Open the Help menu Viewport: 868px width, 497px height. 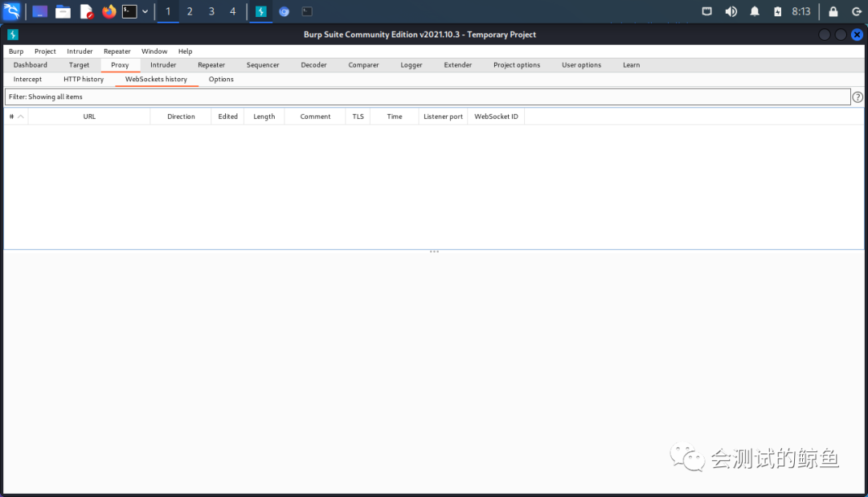point(186,51)
